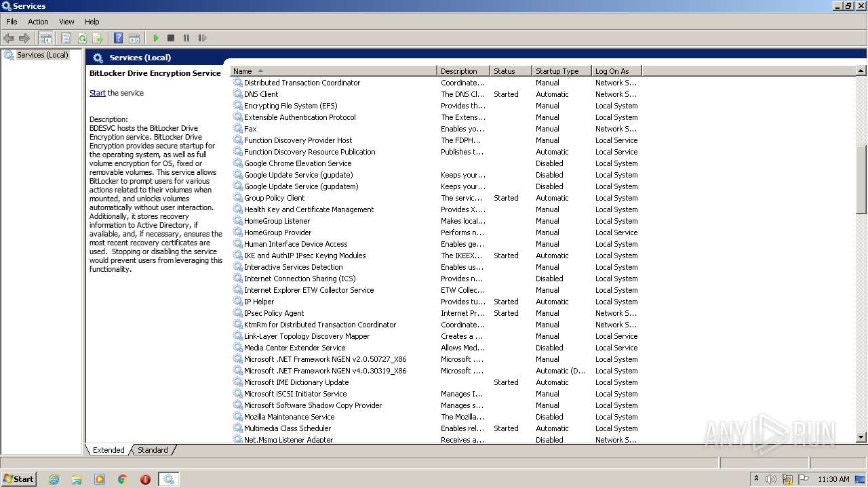Click gear icon beside Microsoft iSCSI Initiator Service
The width and height of the screenshot is (868, 488).
[238, 394]
